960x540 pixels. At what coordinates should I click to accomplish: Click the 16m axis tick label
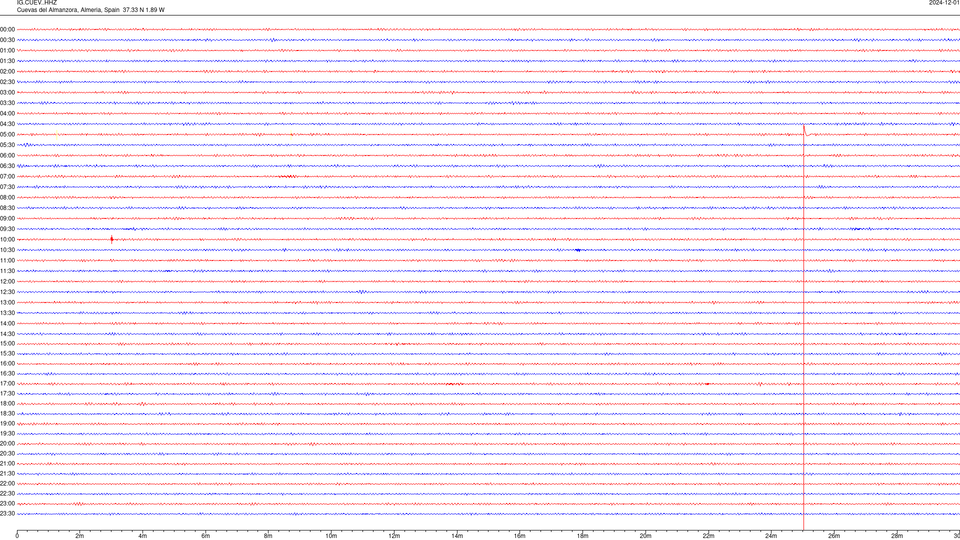click(x=520, y=536)
